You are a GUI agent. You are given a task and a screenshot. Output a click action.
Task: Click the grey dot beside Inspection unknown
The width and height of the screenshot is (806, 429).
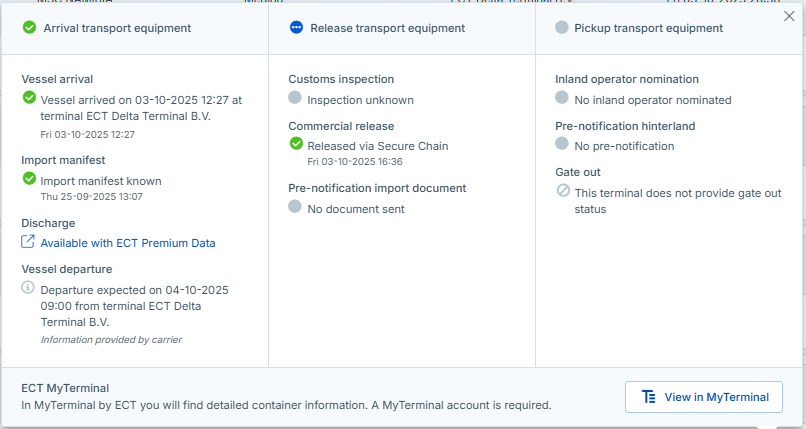pos(295,97)
